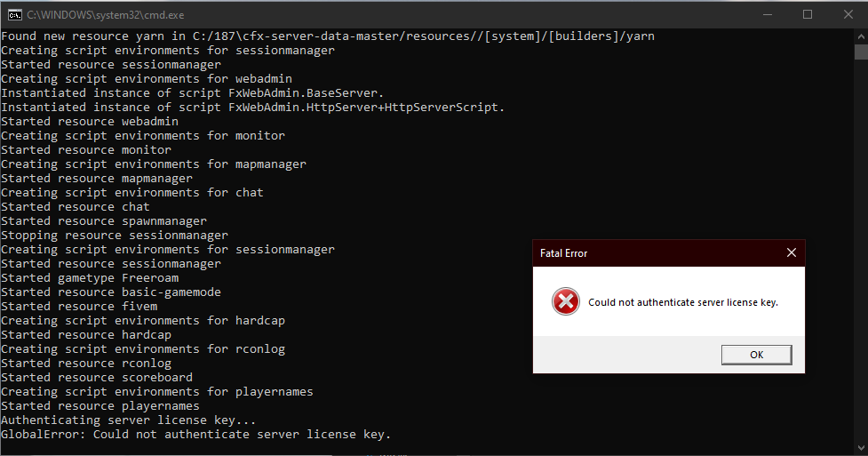This screenshot has width=868, height=456.
Task: Click the 'Stopping resource sessionmanager' line
Action: tap(115, 236)
